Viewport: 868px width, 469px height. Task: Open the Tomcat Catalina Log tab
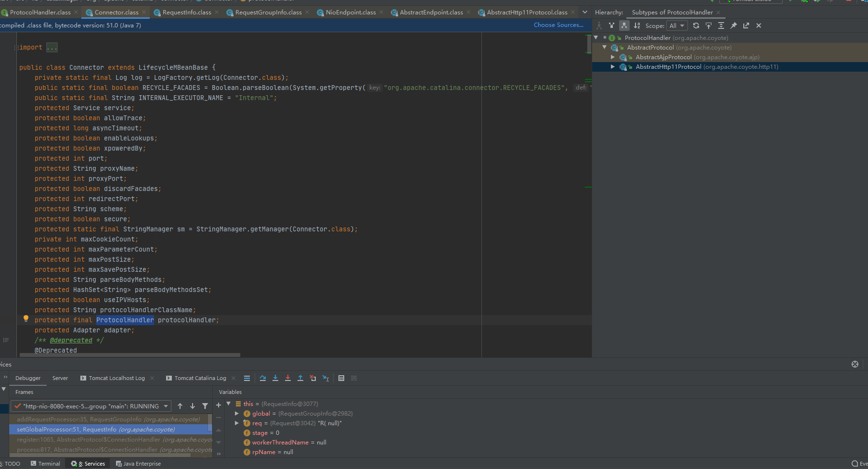[x=200, y=378]
